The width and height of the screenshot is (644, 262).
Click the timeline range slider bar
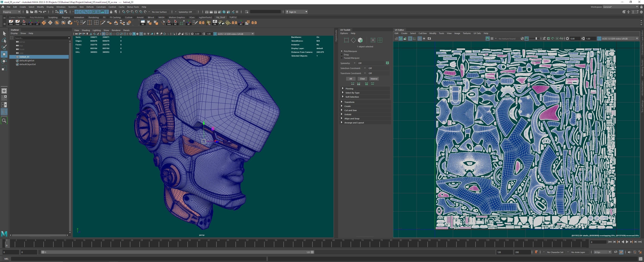pos(177,252)
